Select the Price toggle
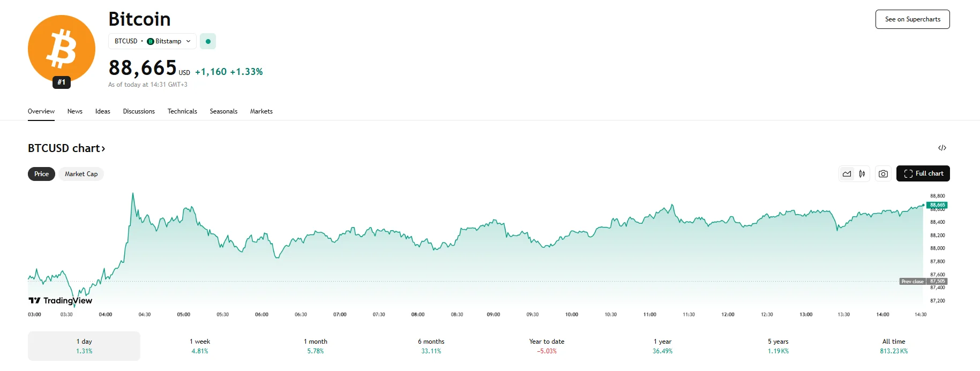 click(x=41, y=174)
